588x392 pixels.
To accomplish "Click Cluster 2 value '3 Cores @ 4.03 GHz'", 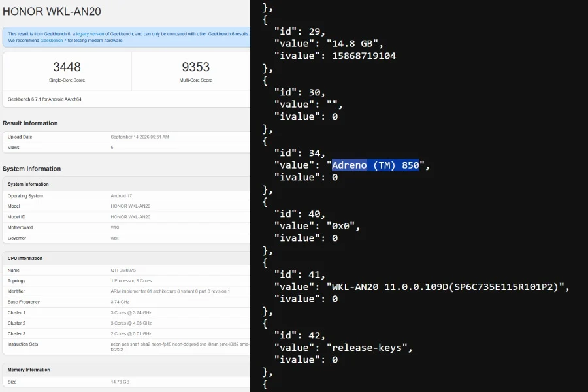I will (131, 323).
